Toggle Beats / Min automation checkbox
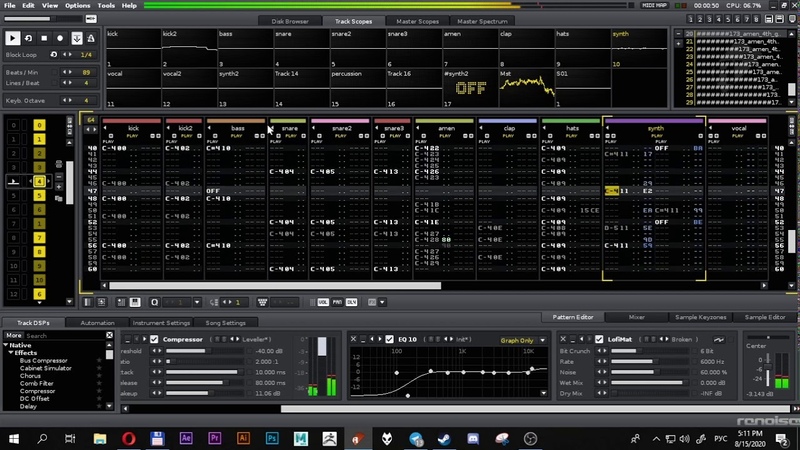The width and height of the screenshot is (800, 450). (x=54, y=72)
